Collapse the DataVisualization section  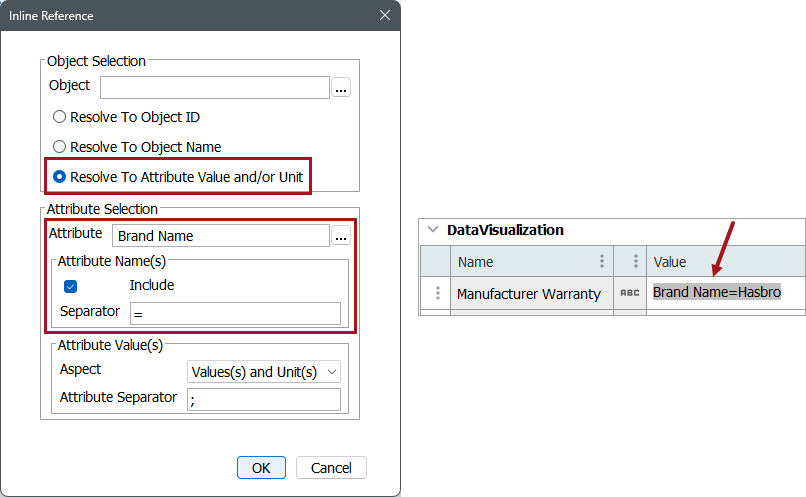click(x=433, y=230)
